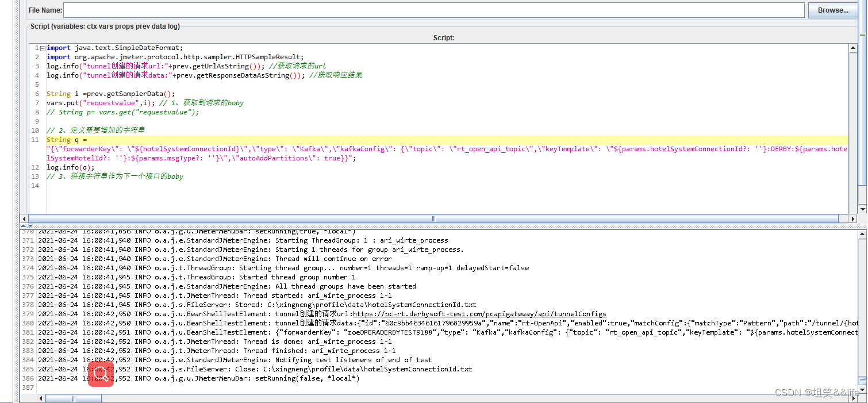Click log line 'Thread finished: ari_wirte_process 1-1'

click(217, 351)
